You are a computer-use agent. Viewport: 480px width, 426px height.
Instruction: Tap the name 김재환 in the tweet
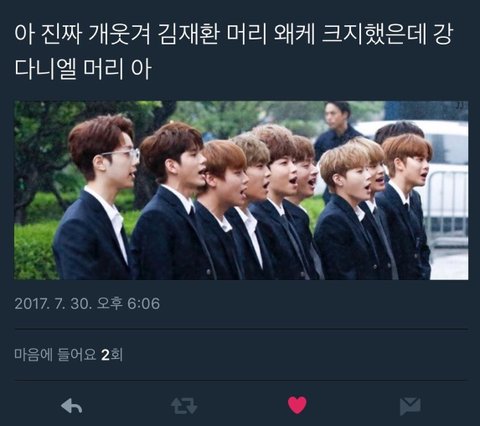(188, 34)
